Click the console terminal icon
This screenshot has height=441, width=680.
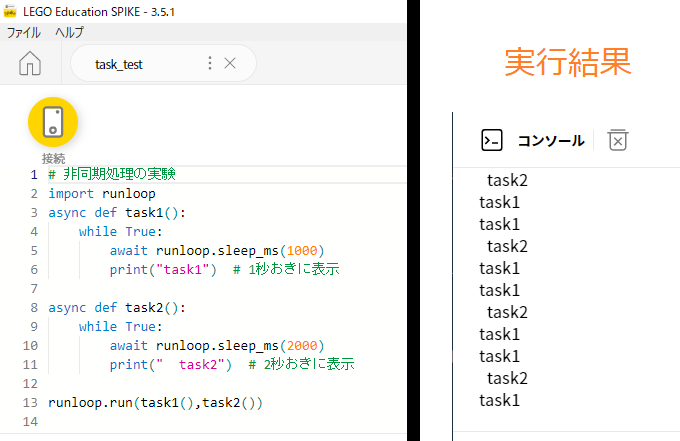pyautogui.click(x=492, y=140)
